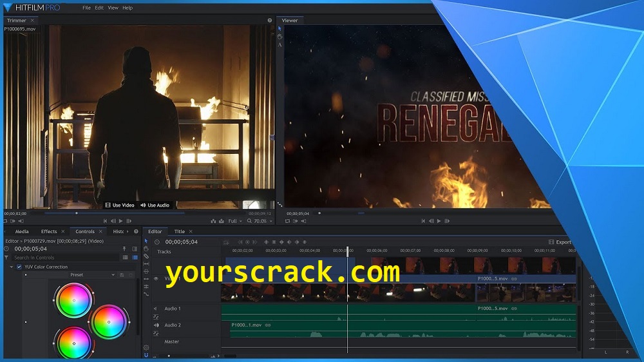Select the timeline selection arrow tool
The height and width of the screenshot is (362, 644).
coord(146,241)
